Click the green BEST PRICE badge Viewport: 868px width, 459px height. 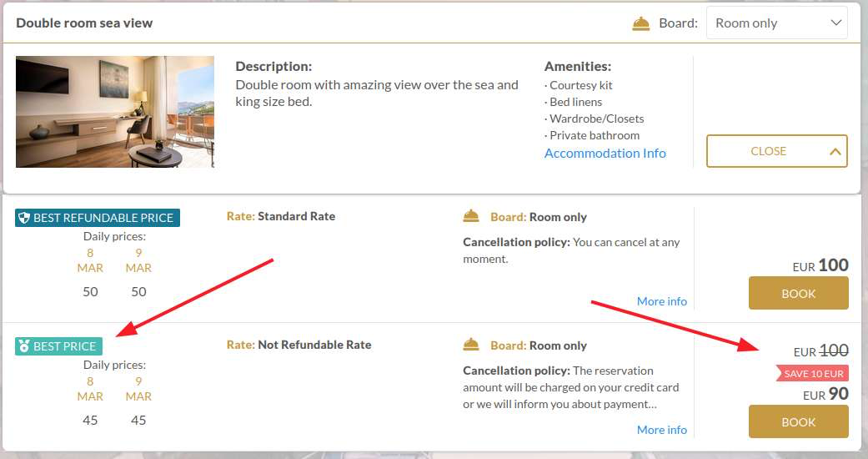click(x=58, y=346)
